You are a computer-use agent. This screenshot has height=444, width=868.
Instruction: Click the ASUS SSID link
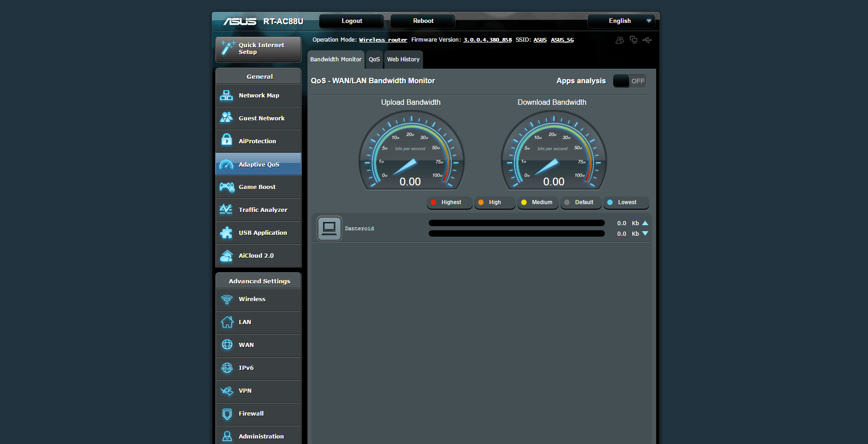(540, 40)
